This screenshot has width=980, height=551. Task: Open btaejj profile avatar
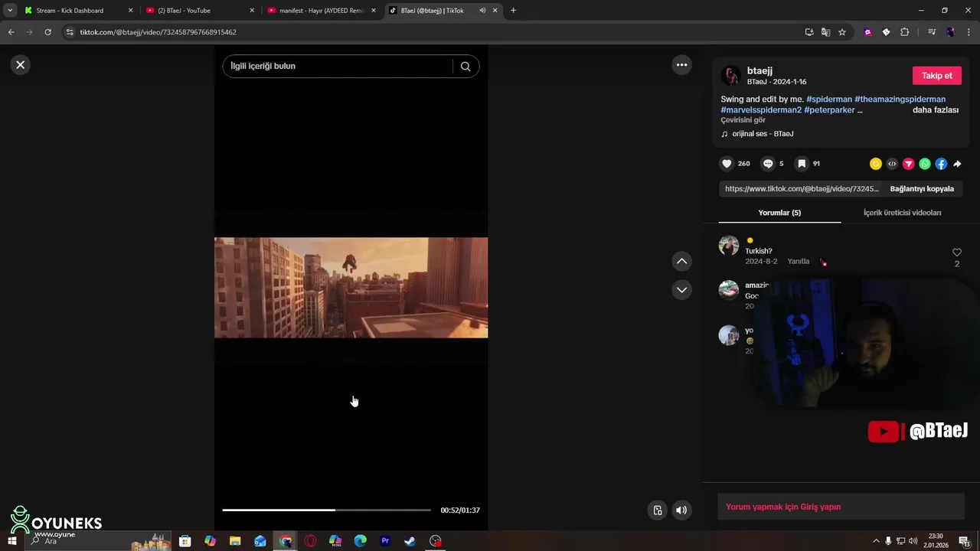coord(731,76)
